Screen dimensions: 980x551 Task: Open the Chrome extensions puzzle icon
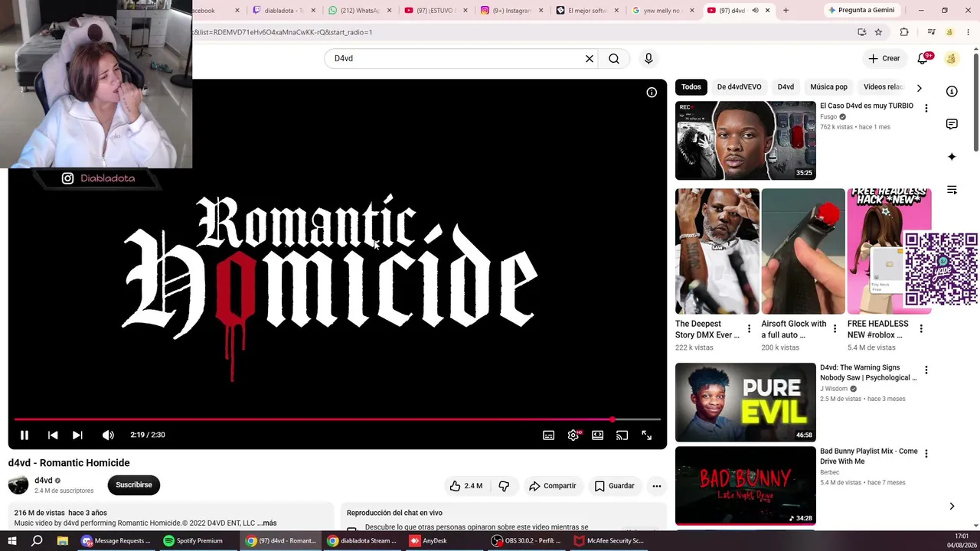tap(904, 32)
